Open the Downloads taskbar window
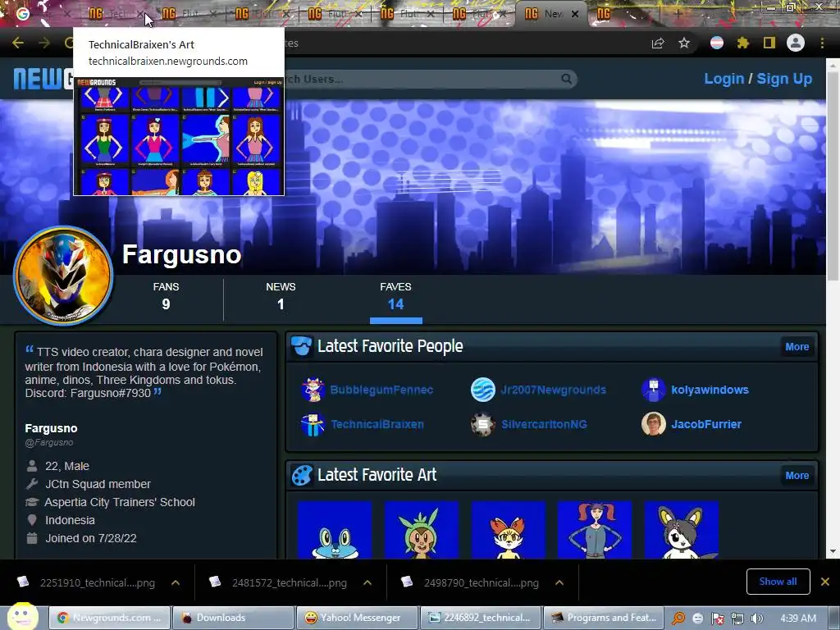 234,618
